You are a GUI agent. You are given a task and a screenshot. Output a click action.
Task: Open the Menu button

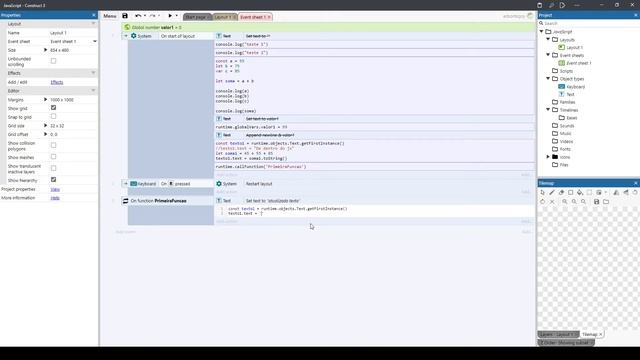pyautogui.click(x=110, y=16)
